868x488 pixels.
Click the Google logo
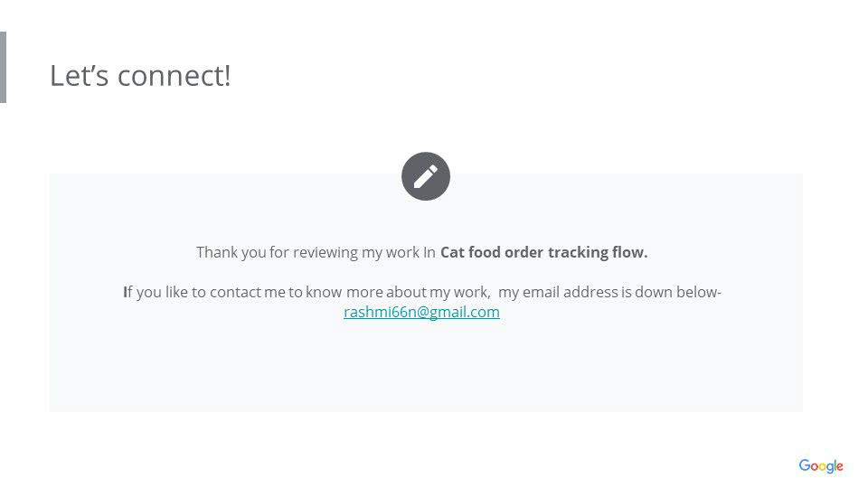[x=820, y=466]
